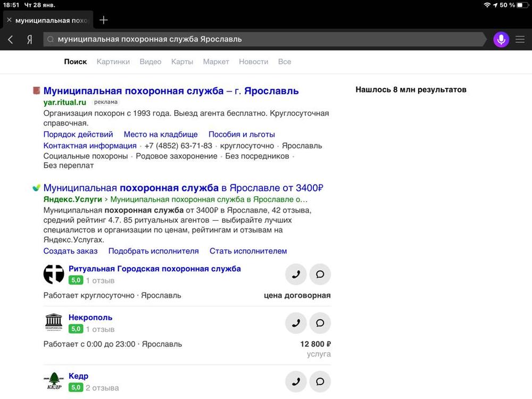Message Кедр via chat icon

coord(320,381)
